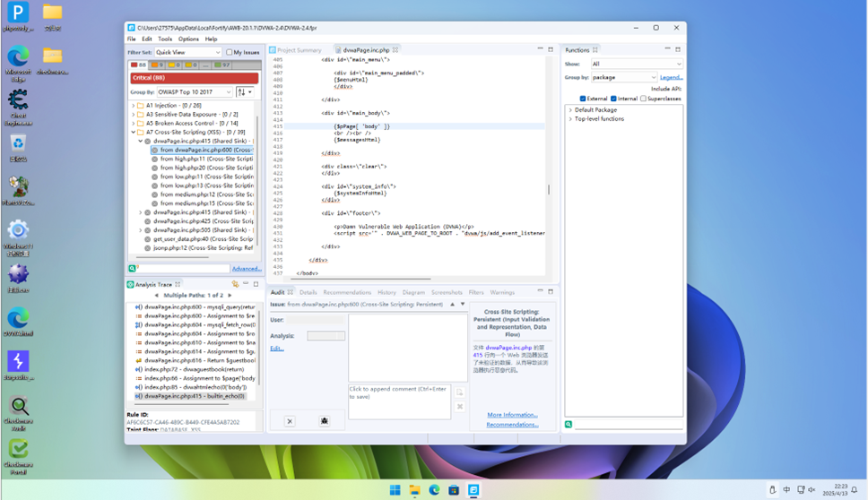Select the orange high severity tab
The image size is (868, 500).
point(158,65)
